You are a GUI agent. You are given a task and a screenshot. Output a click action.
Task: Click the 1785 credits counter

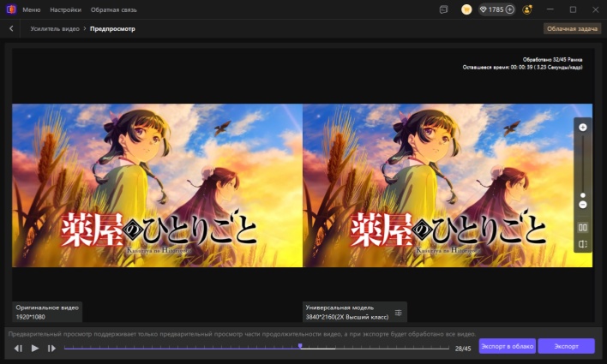[x=496, y=9]
